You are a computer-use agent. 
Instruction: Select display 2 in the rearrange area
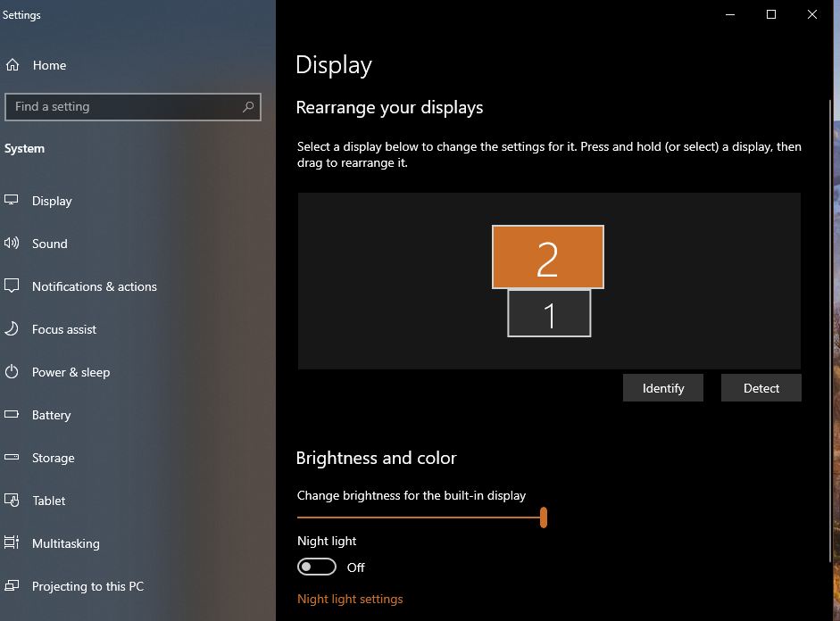[547, 257]
